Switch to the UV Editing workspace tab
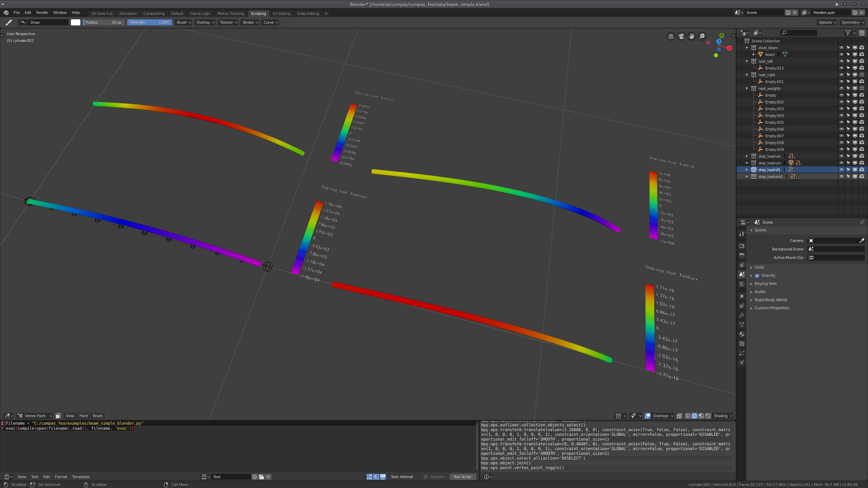 click(x=281, y=13)
